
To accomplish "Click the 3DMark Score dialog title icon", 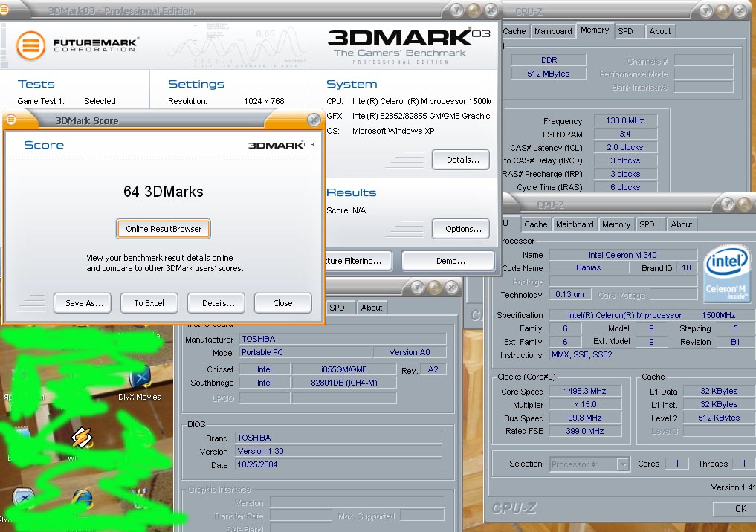I will [x=11, y=120].
